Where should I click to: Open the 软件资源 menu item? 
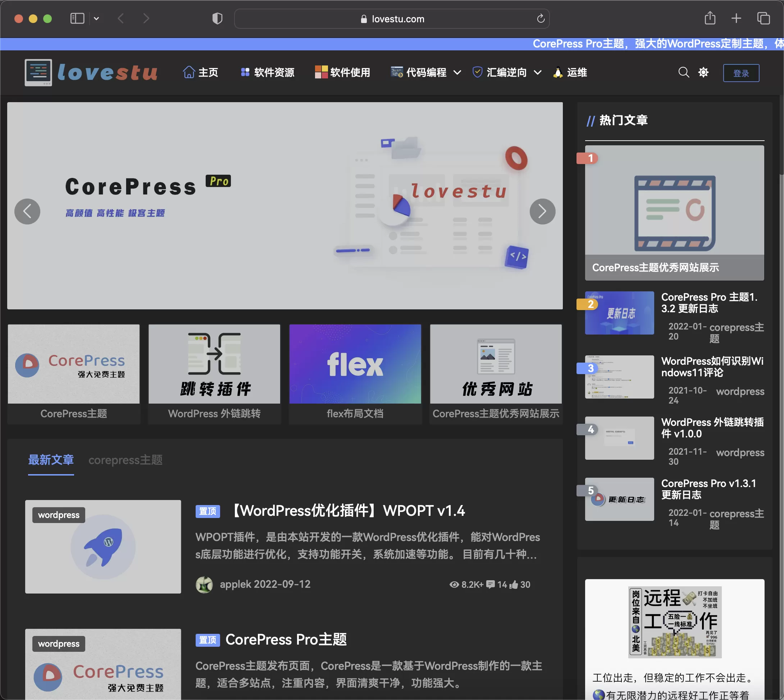point(267,72)
